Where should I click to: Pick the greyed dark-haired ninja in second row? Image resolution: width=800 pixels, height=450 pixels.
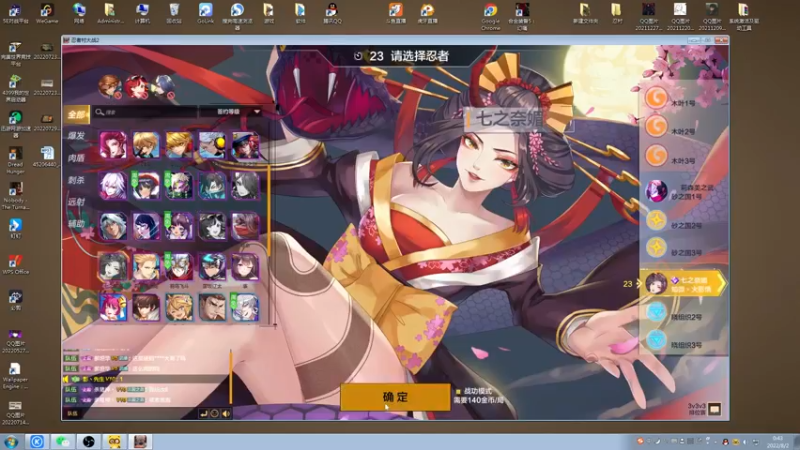(245, 185)
